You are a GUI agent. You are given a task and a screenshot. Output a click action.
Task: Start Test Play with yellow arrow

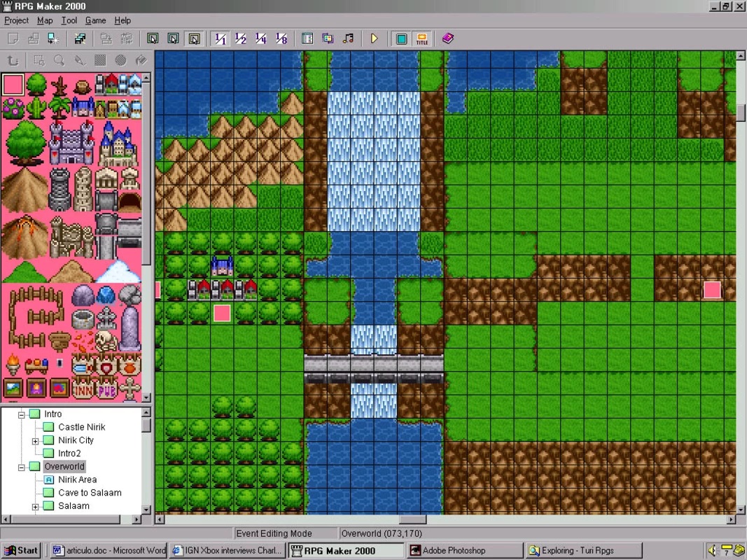374,38
